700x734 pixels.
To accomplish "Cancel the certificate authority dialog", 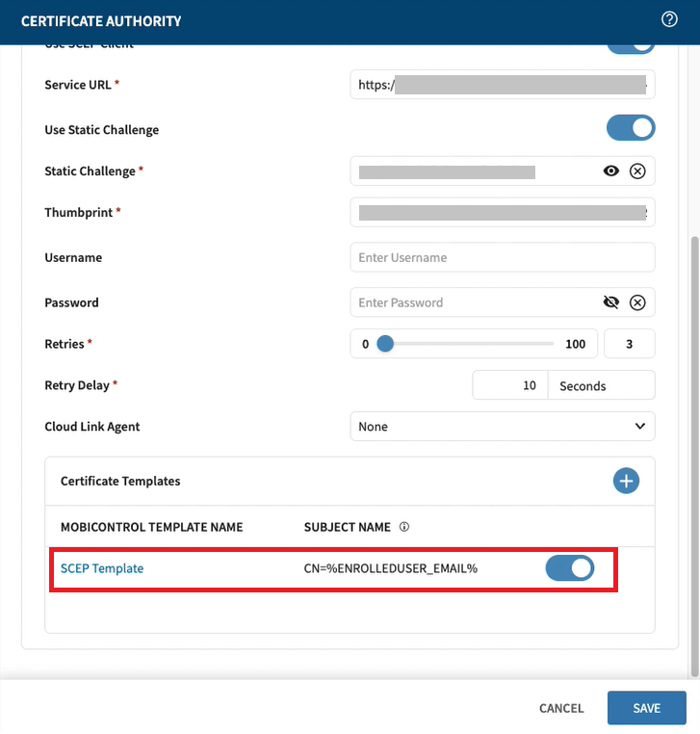I will [x=561, y=708].
